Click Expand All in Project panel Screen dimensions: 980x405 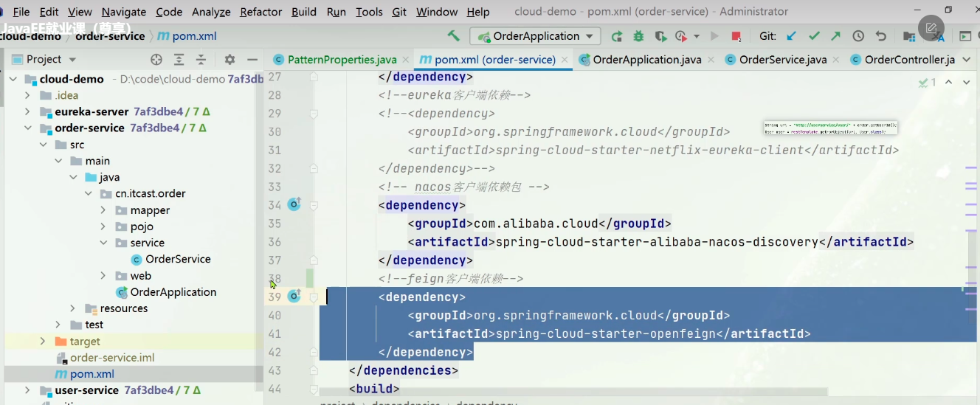coord(179,59)
